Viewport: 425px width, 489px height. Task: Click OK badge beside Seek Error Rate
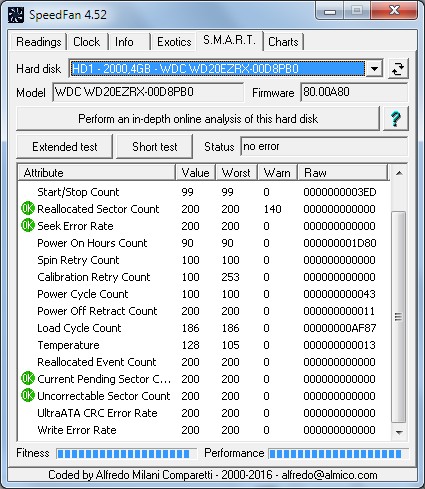coord(28,226)
